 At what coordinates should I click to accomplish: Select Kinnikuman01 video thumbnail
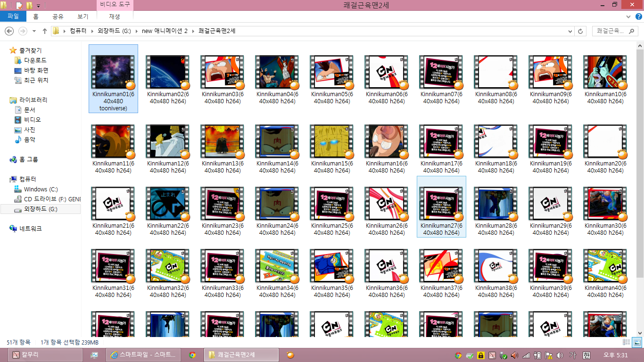pyautogui.click(x=113, y=72)
